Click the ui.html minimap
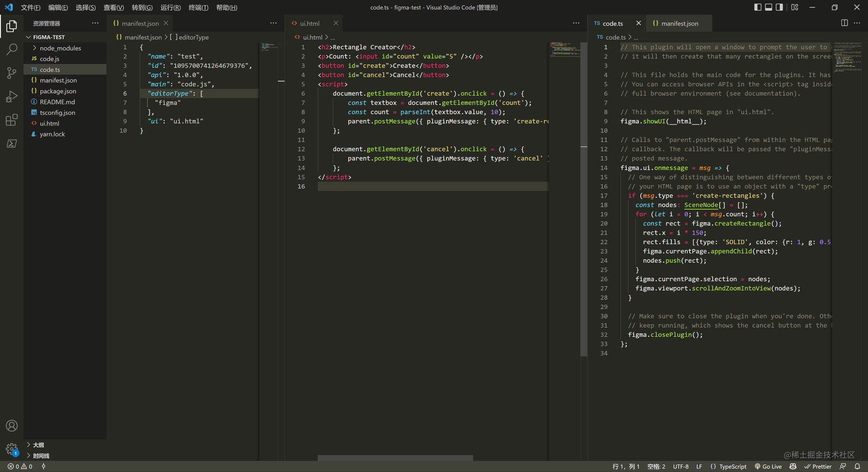The width and height of the screenshot is (868, 472). click(564, 49)
